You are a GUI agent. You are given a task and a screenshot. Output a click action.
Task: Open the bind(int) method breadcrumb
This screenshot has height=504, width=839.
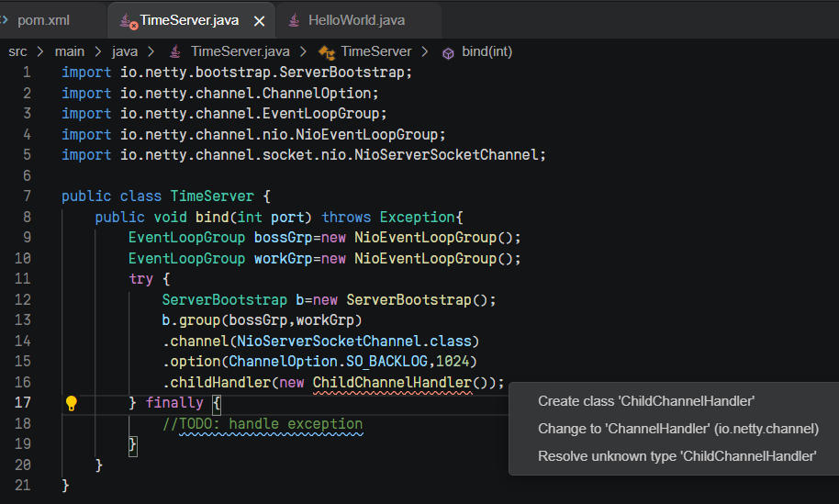[487, 51]
